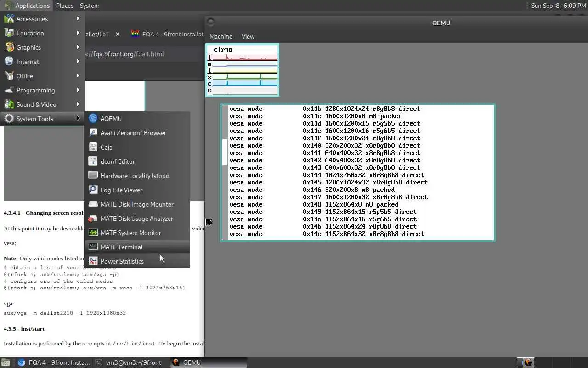588x368 pixels.
Task: Click the Accessories scissors icon
Action: tap(9, 19)
